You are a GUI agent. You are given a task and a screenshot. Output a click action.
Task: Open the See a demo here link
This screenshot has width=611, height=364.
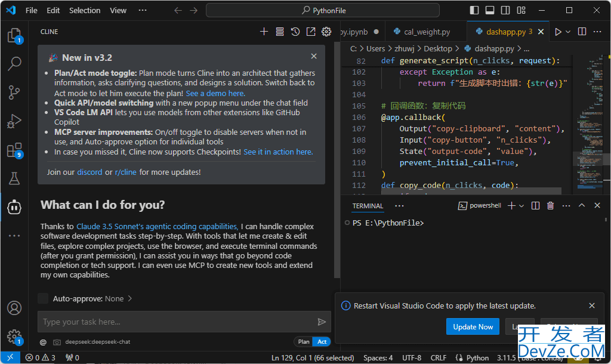[215, 94]
